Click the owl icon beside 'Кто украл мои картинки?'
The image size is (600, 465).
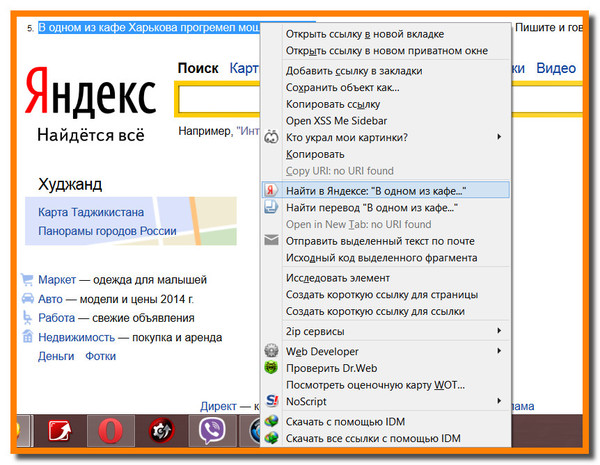tap(271, 137)
